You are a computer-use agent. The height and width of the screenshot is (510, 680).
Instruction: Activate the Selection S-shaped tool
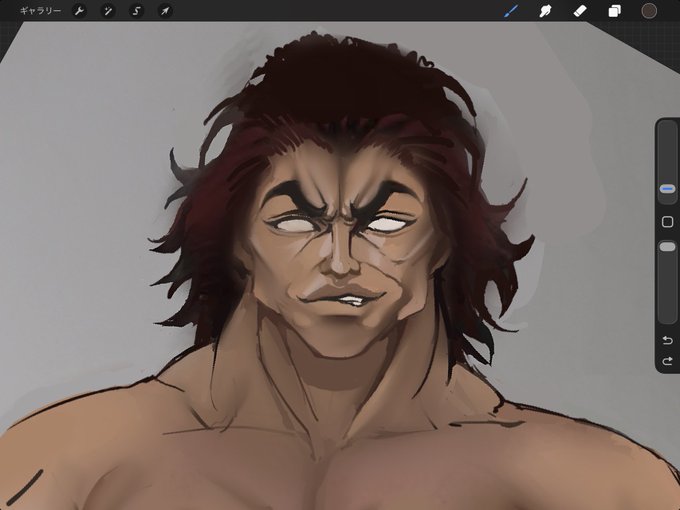[136, 11]
